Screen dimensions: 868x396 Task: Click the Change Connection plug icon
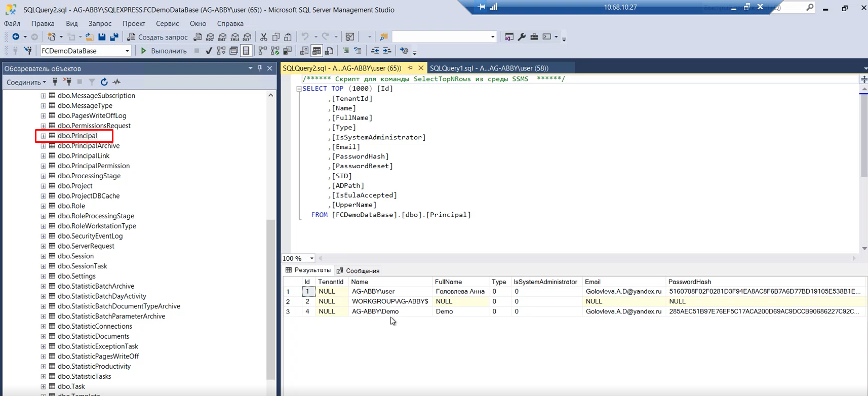pyautogui.click(x=28, y=51)
